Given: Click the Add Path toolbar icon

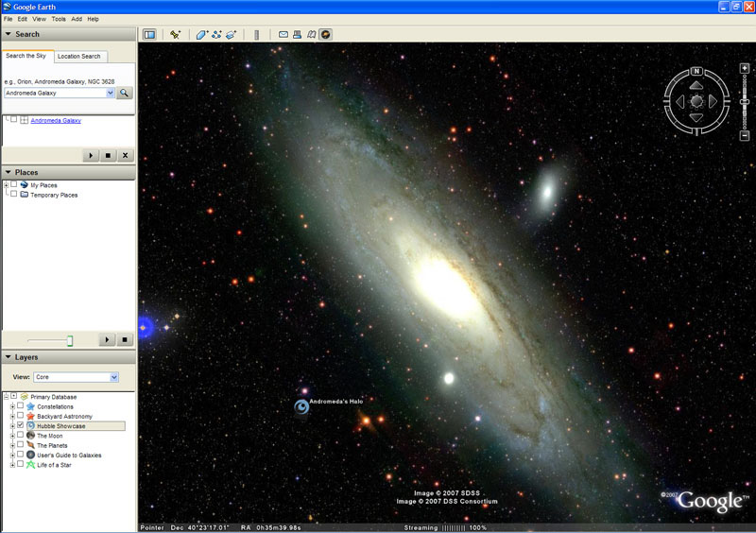Looking at the screenshot, I should pyautogui.click(x=216, y=35).
